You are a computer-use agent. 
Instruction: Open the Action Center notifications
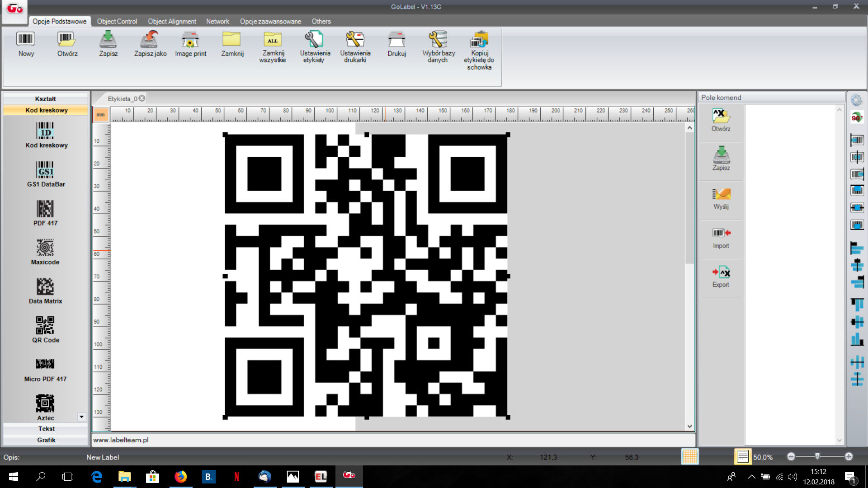850,477
